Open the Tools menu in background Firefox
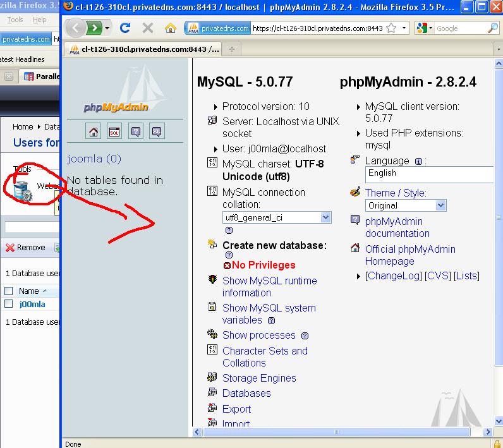The image size is (503, 448). (15, 20)
